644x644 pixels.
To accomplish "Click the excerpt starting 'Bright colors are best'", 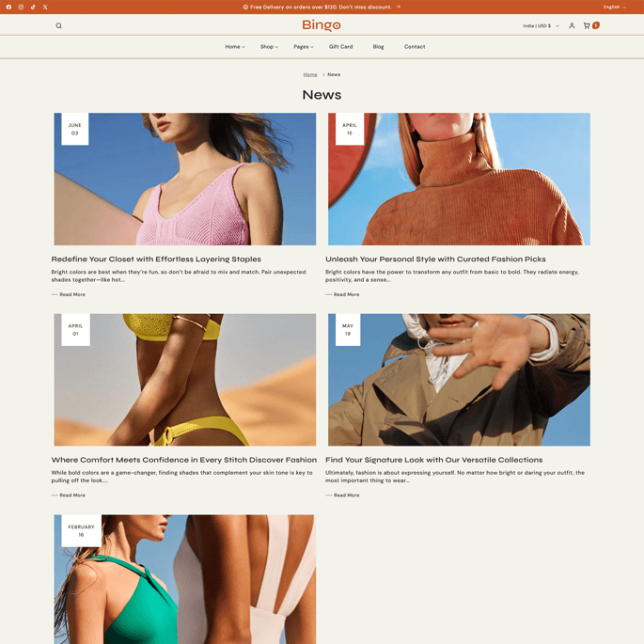I will pos(179,276).
